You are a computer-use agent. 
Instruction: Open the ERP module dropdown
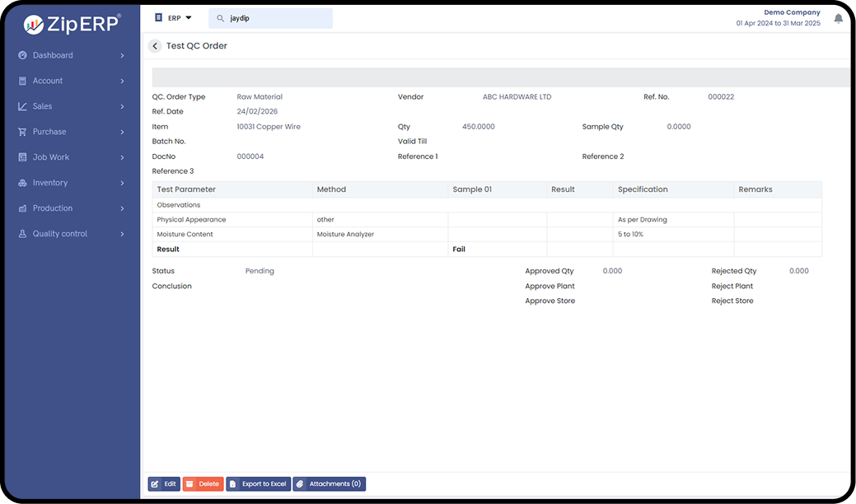tap(173, 17)
